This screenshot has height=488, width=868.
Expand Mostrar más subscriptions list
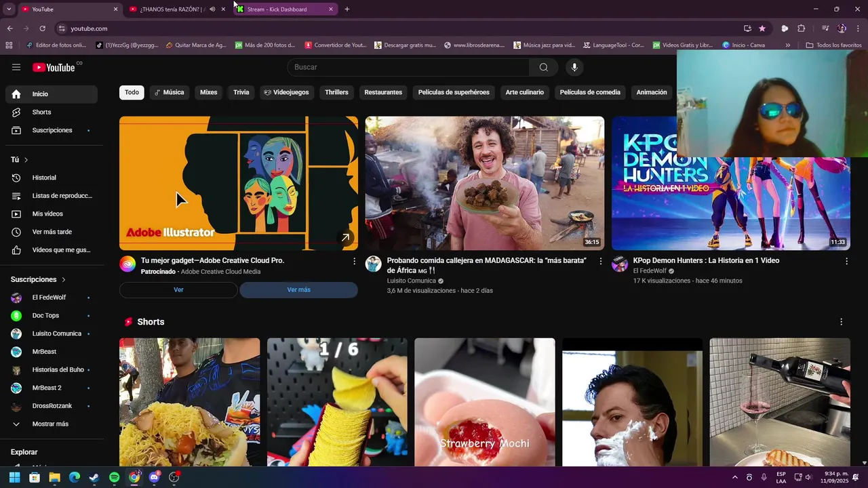[x=52, y=424]
